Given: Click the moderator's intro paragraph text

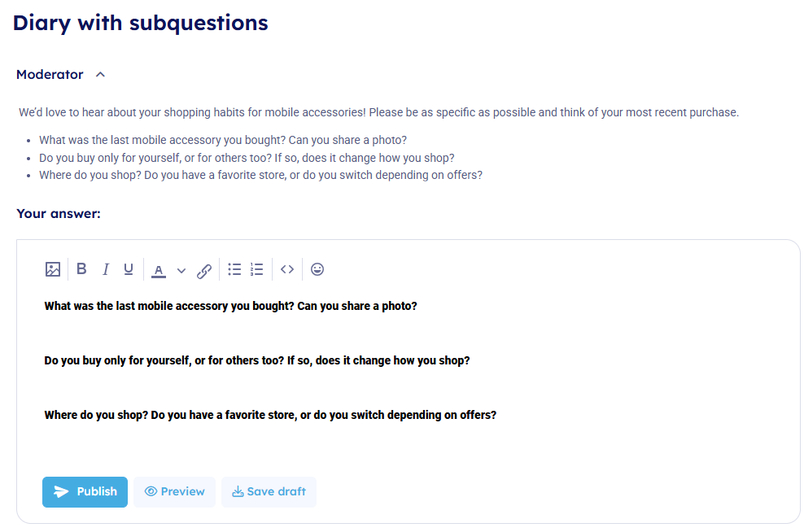Looking at the screenshot, I should pos(378,112).
